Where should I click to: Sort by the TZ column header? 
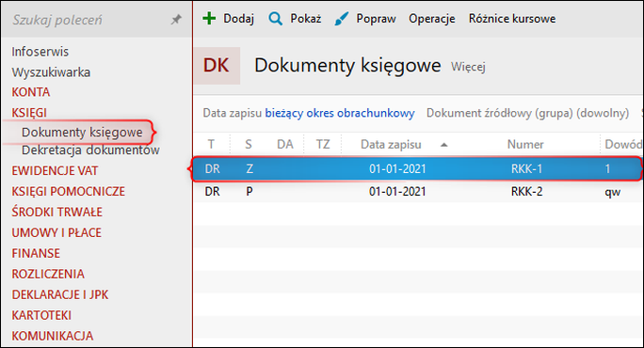pos(323,145)
